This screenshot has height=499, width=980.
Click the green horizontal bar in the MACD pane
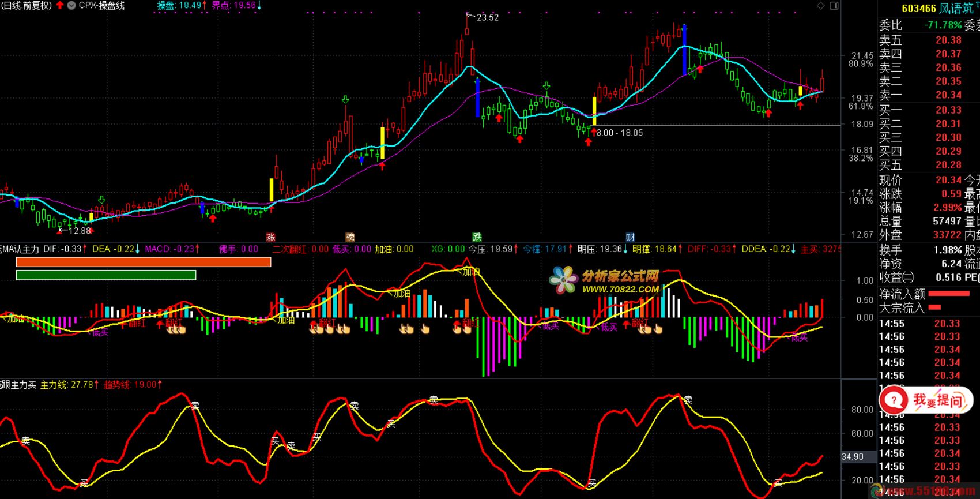pos(106,275)
